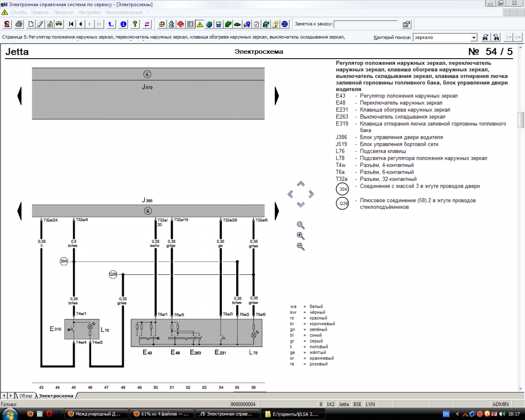Click the sheet tab scroll-left arrow
This screenshot has width=525, height=420.
[4, 395]
